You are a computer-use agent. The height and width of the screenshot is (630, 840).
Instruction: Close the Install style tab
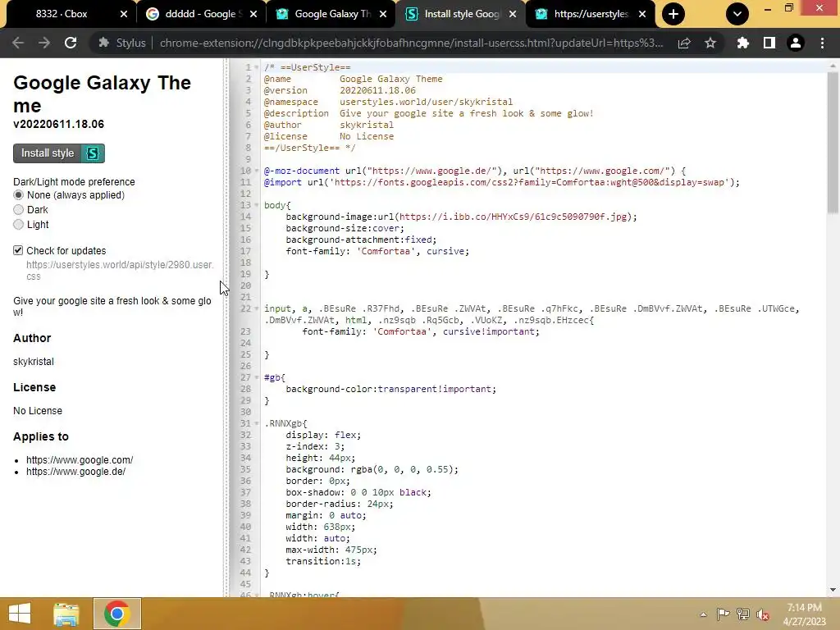click(513, 14)
